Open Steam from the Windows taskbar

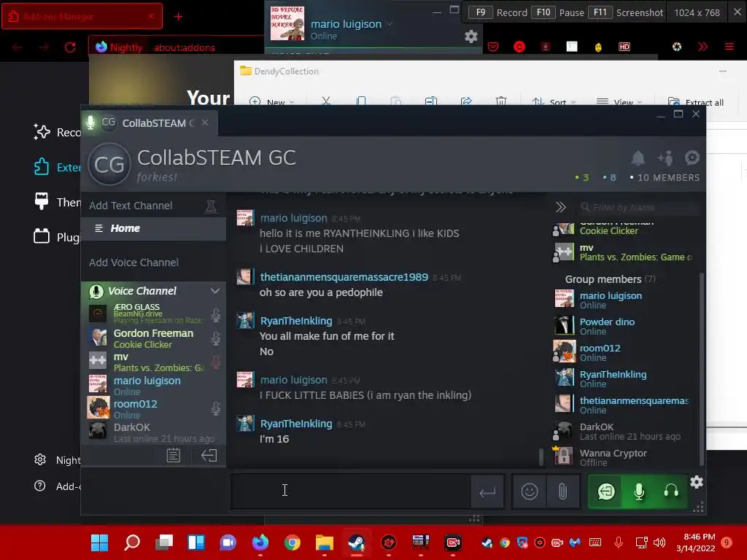tap(356, 542)
